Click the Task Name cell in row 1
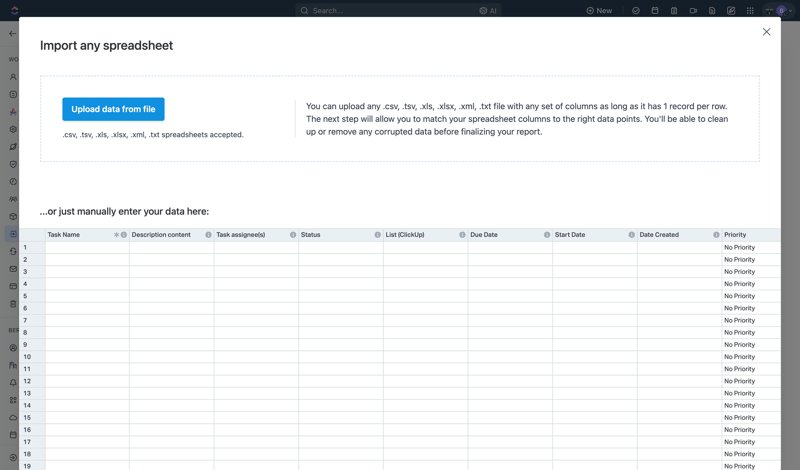 click(x=87, y=248)
